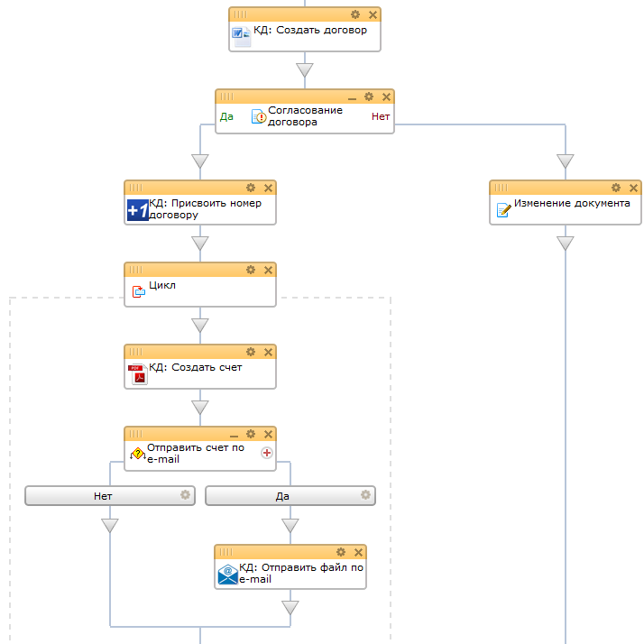Add a branch with the red plus button
Viewport: 644px width, 644px height.
tap(267, 453)
